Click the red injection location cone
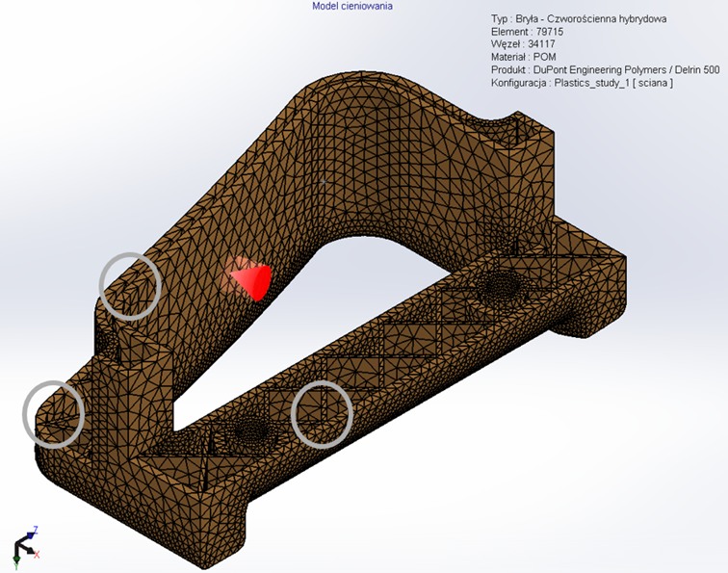The height and width of the screenshot is (573, 728). click(x=250, y=278)
